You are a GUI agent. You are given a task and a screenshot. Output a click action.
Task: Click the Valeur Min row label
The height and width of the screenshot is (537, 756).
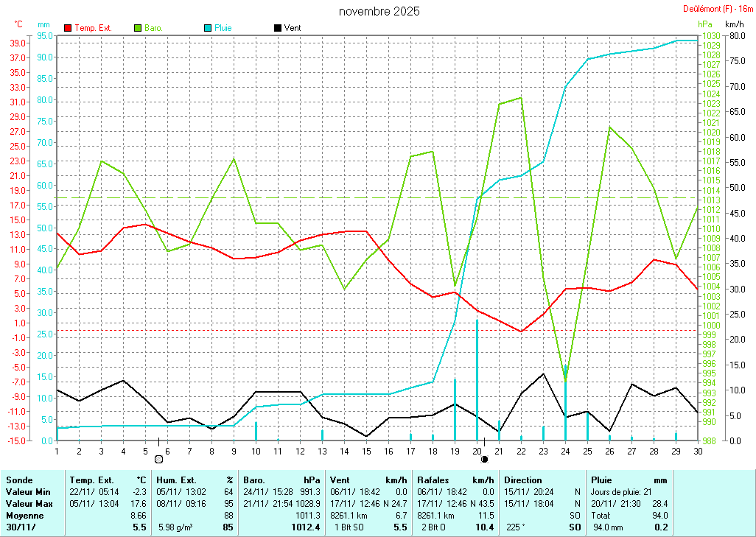[x=27, y=491]
